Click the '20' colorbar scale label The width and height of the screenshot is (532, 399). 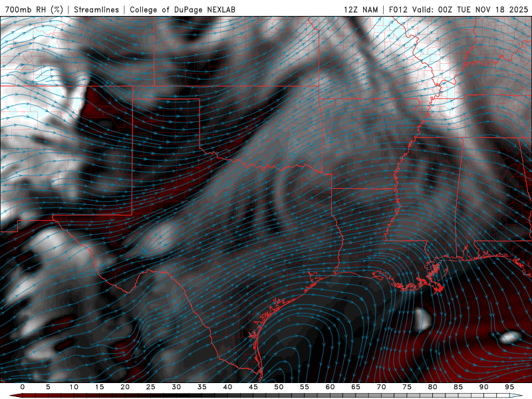click(125, 387)
